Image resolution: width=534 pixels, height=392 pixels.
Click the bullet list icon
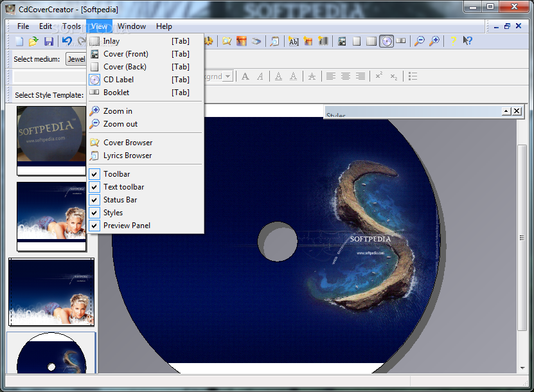[x=413, y=76]
